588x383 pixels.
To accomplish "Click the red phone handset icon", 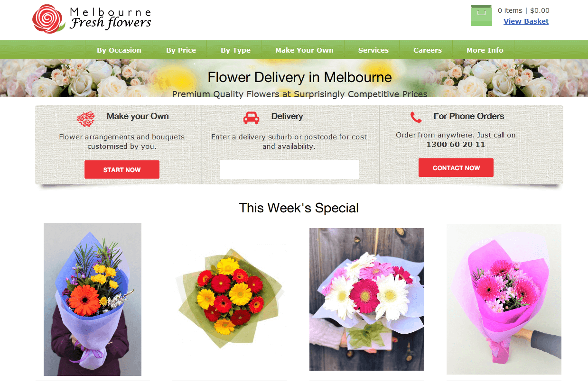I will [x=416, y=117].
